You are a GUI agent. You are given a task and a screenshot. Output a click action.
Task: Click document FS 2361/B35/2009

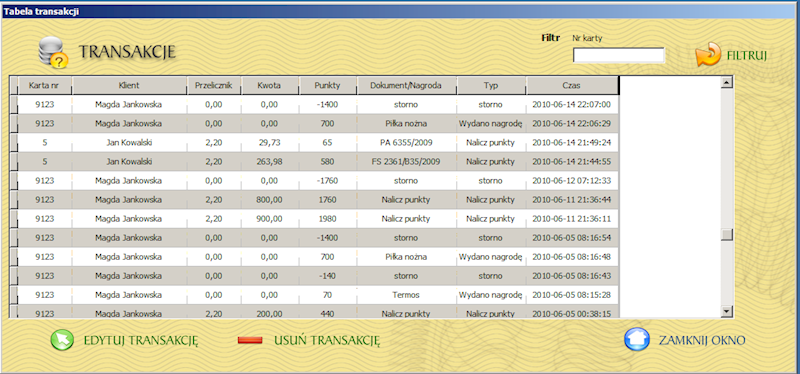[406, 162]
